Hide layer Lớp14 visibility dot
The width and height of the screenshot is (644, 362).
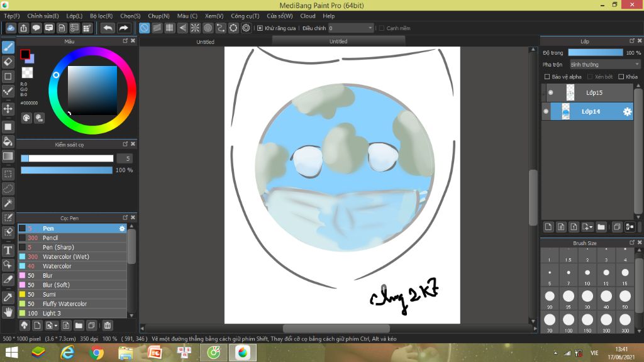point(546,112)
